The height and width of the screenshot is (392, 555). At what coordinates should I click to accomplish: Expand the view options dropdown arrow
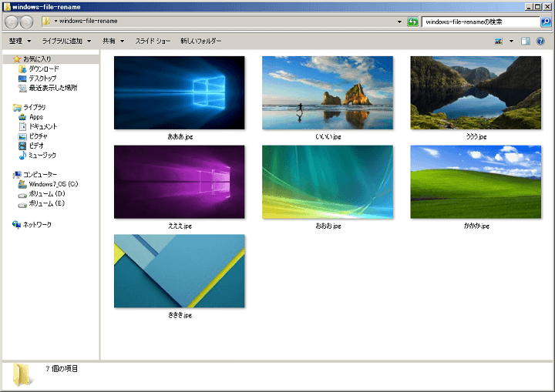coord(511,41)
